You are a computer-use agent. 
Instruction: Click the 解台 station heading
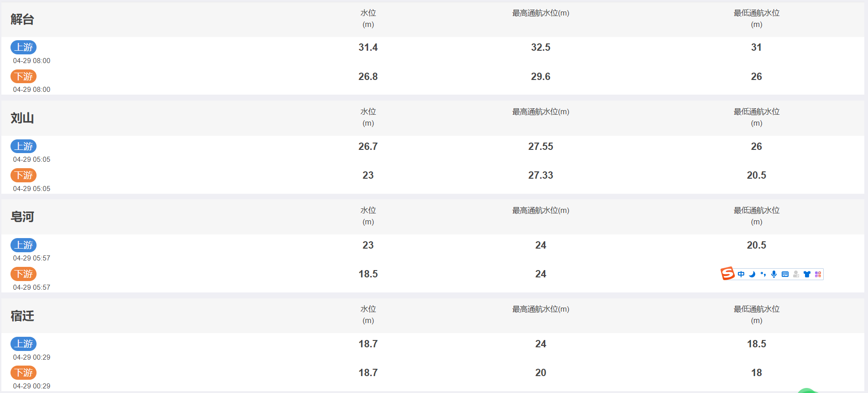coord(22,19)
